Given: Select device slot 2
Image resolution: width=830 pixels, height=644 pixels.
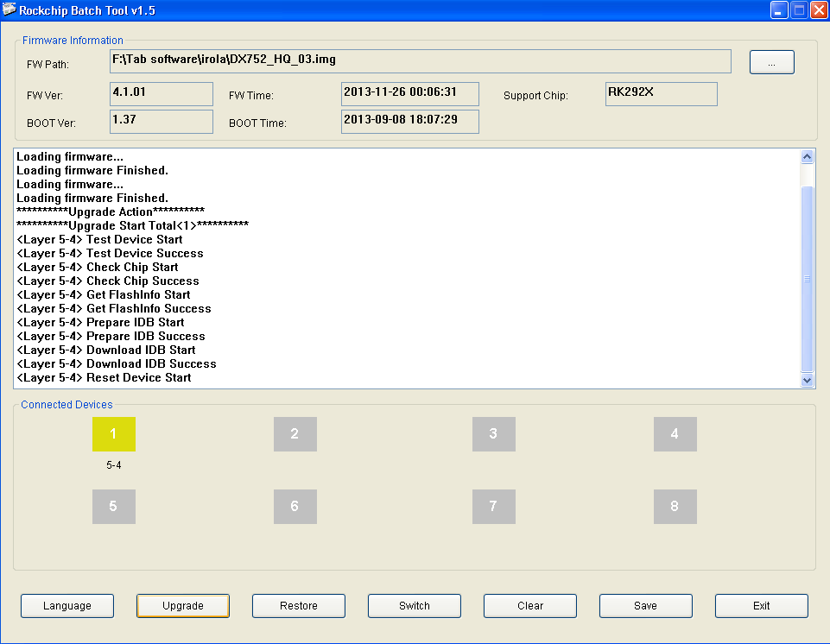Looking at the screenshot, I should click(x=295, y=434).
